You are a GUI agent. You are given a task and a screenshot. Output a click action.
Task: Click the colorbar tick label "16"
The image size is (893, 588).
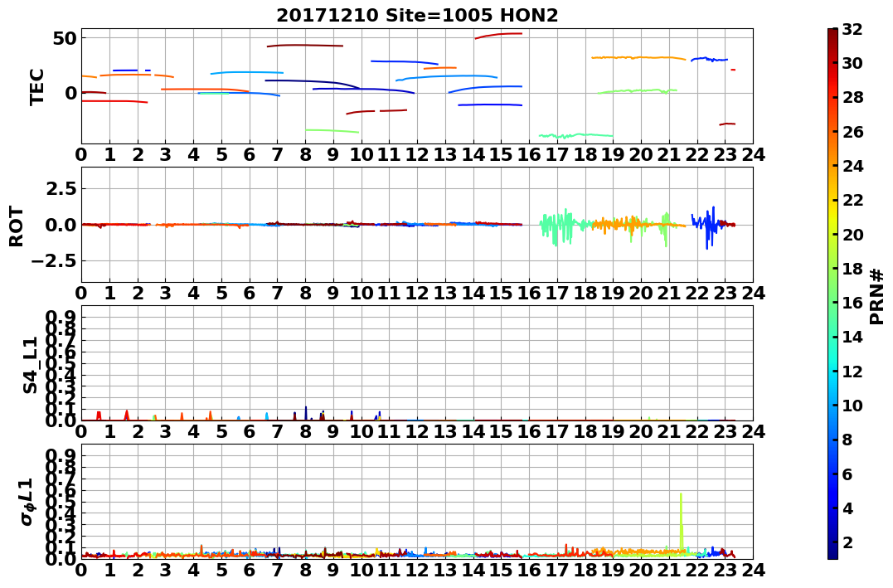852,303
